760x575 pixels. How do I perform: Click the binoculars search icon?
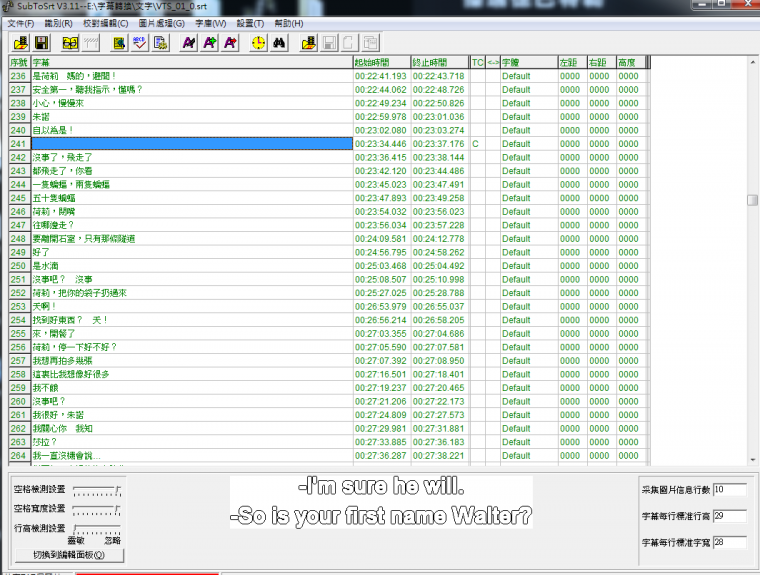279,43
